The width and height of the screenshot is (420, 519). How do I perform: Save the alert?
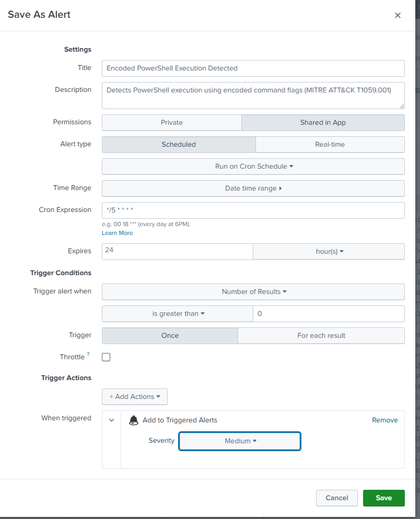pyautogui.click(x=383, y=498)
